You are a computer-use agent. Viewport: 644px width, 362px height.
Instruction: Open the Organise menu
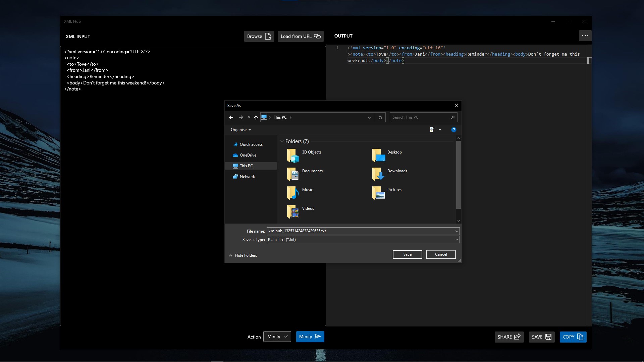pyautogui.click(x=240, y=130)
